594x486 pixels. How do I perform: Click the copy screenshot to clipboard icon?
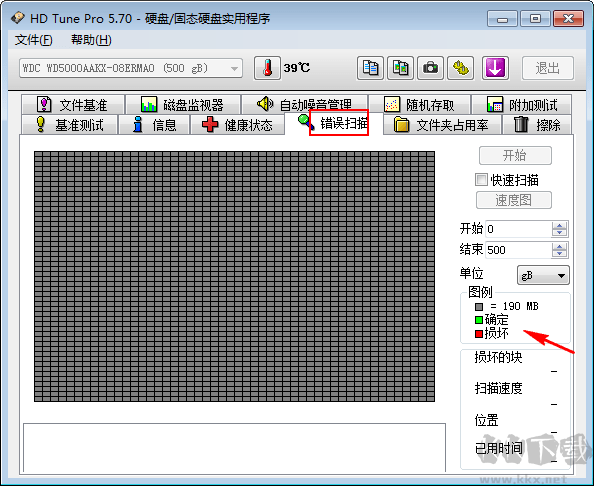coord(400,68)
